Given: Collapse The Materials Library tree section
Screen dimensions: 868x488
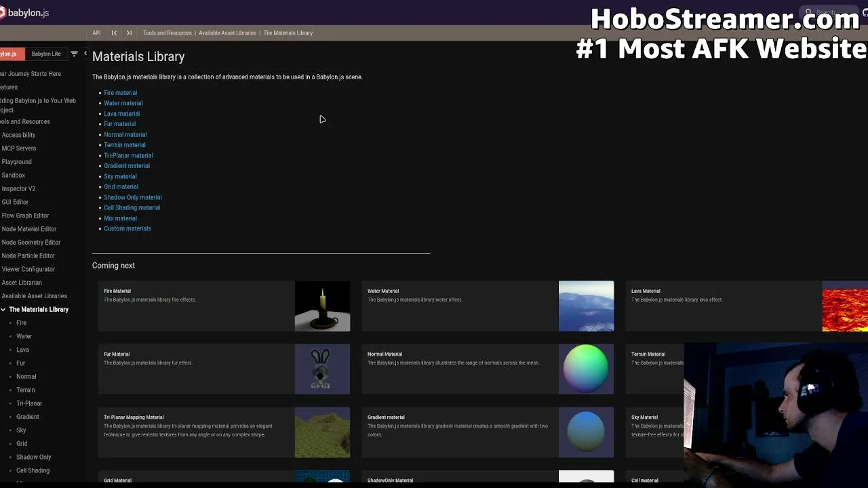Looking at the screenshot, I should (3, 310).
